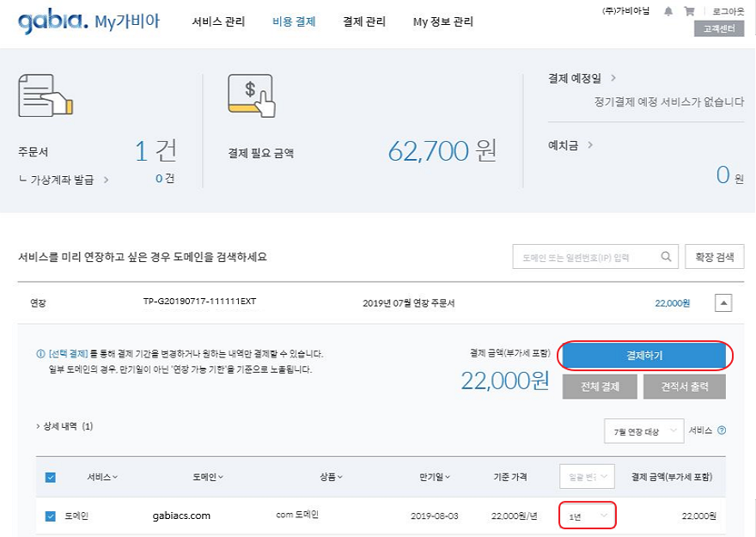756x537 pixels.
Task: Click the gabia My가비아 logo
Action: pos(88,21)
